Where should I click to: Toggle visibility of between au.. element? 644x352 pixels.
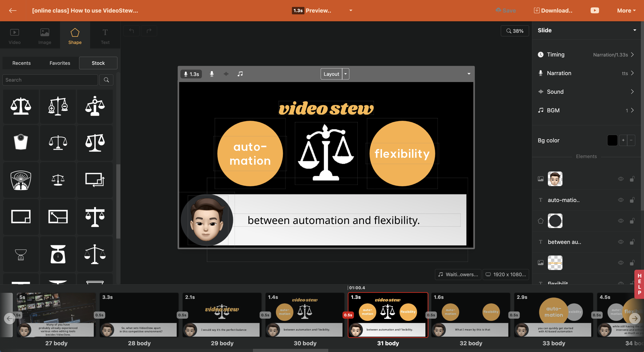(620, 241)
